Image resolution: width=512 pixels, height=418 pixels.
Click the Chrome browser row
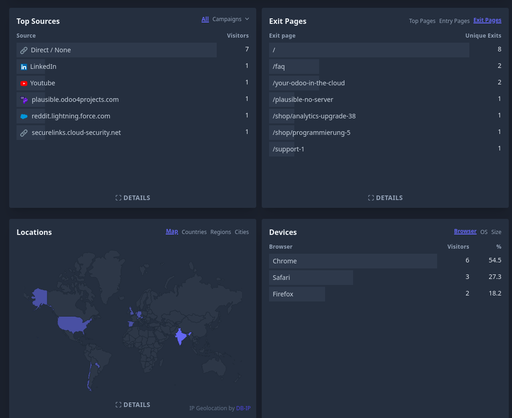(385, 261)
